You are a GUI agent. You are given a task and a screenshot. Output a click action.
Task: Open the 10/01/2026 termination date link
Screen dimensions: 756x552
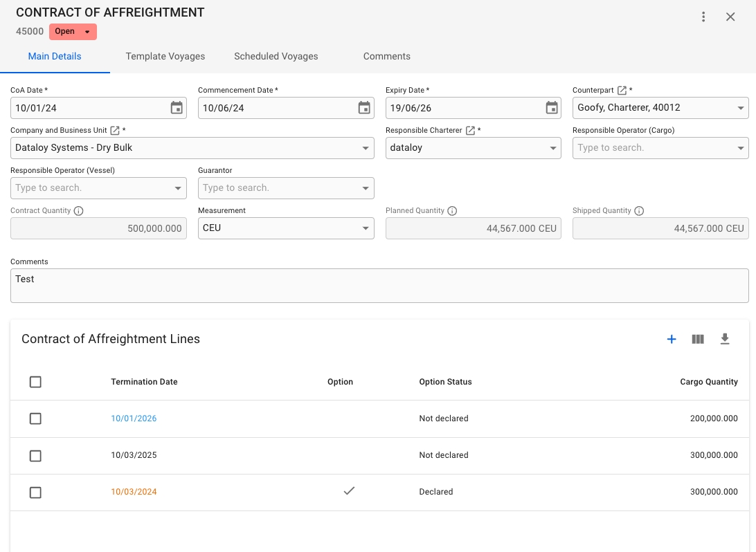(x=134, y=418)
